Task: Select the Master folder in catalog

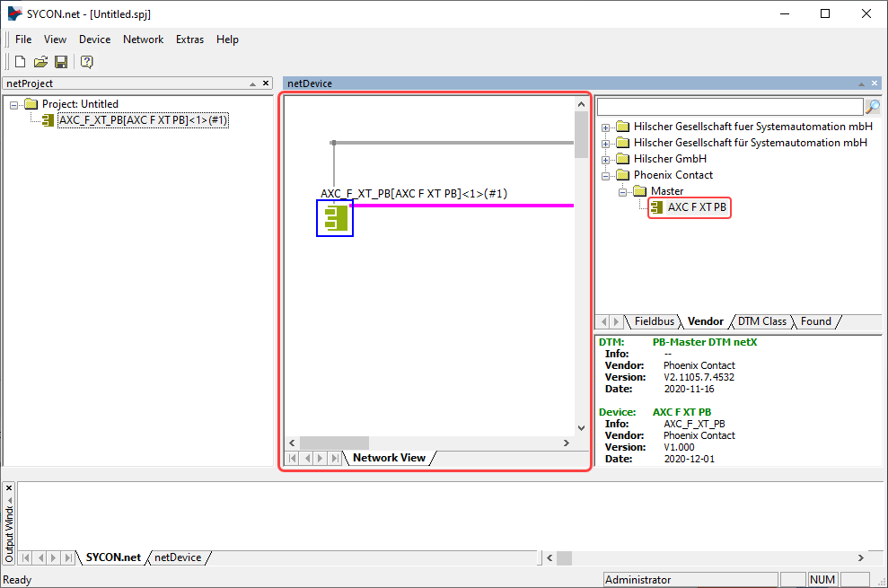Action: (666, 191)
